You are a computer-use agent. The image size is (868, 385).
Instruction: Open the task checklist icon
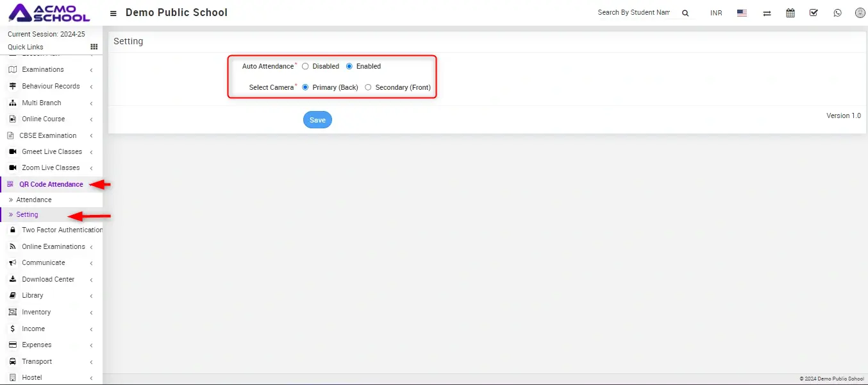814,13
